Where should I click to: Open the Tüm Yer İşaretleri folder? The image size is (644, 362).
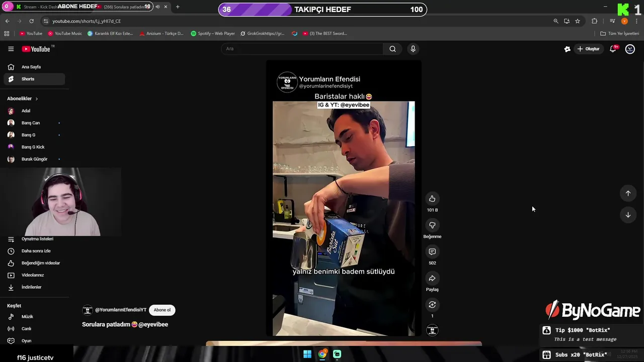[619, 34]
